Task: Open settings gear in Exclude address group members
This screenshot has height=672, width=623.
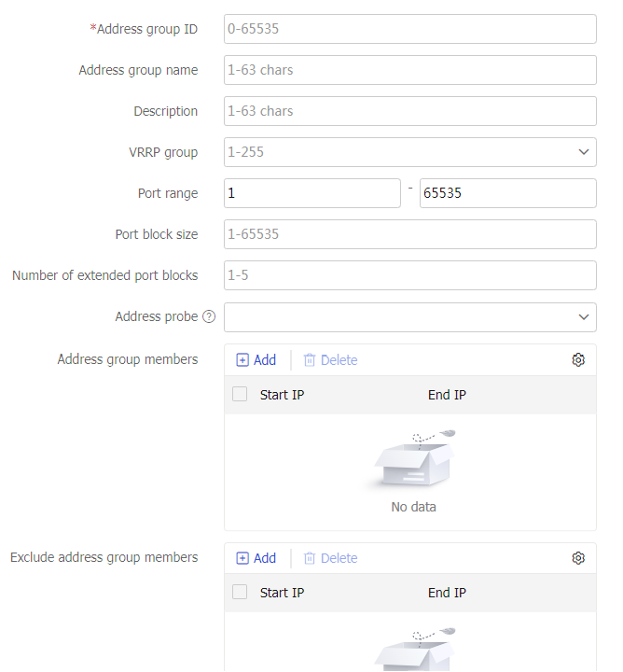Action: (x=578, y=558)
